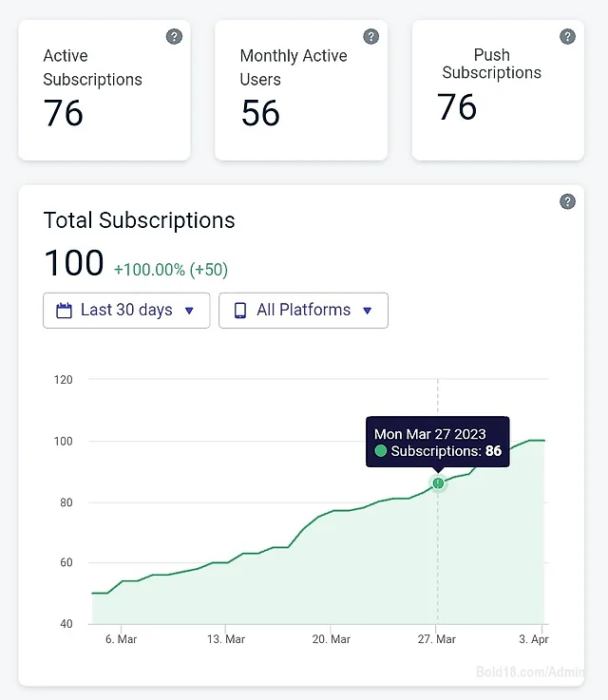This screenshot has width=608, height=700.
Task: Click the Mar 27 data point marker
Action: (438, 483)
